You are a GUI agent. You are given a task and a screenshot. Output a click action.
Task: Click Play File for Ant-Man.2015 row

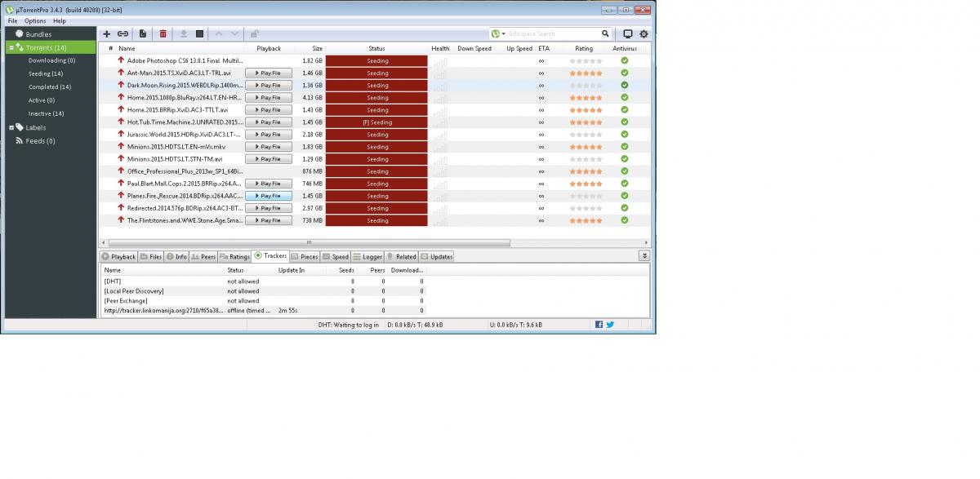click(268, 73)
